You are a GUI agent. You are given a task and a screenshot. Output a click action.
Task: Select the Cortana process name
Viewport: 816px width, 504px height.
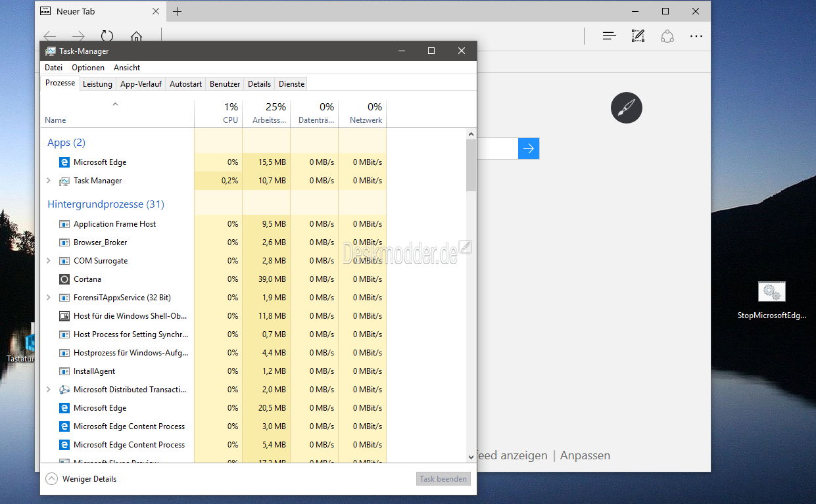click(x=87, y=279)
